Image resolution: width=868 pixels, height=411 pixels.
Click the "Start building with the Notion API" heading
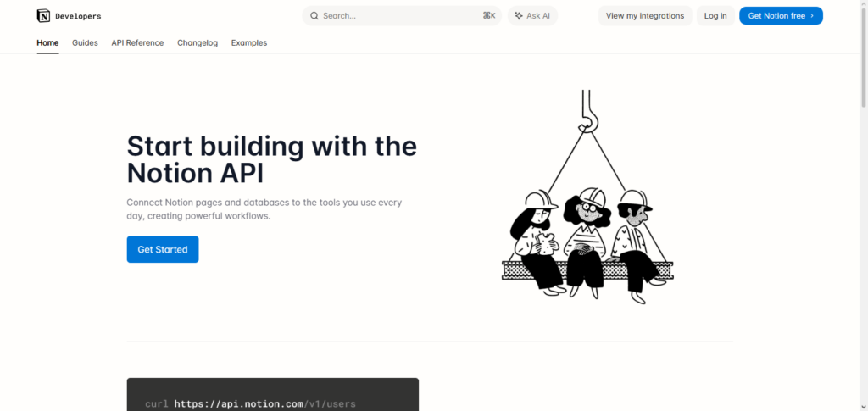pyautogui.click(x=272, y=160)
